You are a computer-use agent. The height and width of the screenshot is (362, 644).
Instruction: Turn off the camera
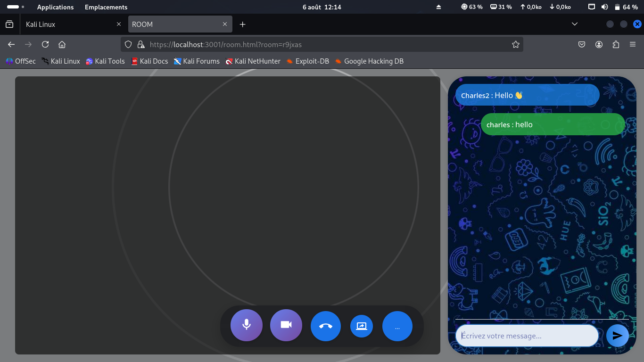(286, 325)
